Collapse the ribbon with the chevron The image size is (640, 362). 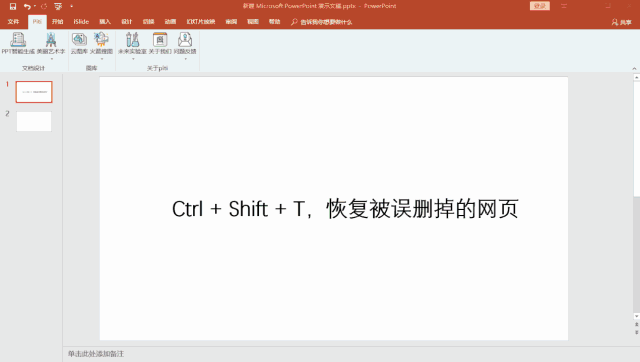(634, 69)
